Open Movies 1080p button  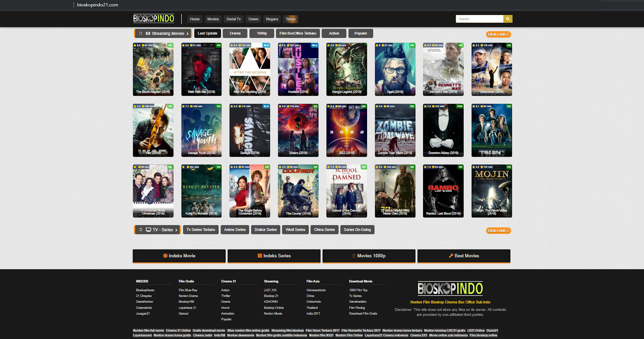point(369,256)
